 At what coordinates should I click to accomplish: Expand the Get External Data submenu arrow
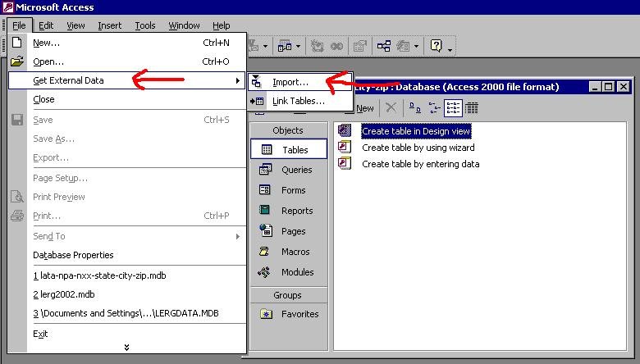[x=238, y=80]
